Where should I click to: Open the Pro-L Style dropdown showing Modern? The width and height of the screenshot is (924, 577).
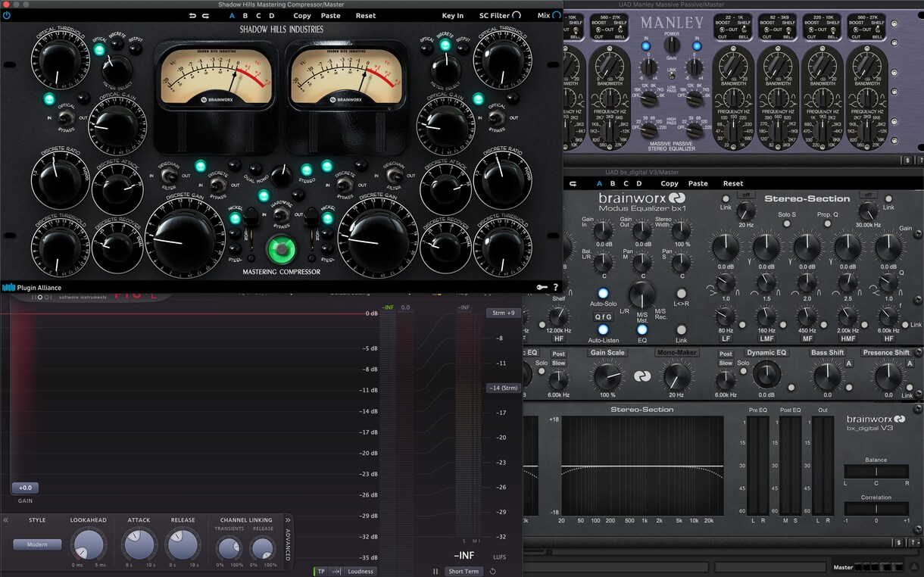(37, 544)
